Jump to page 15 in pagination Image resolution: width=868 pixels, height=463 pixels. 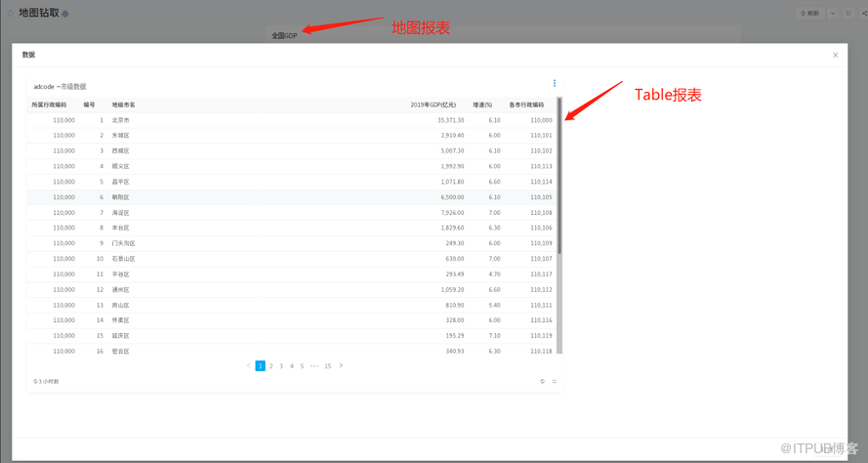[x=328, y=365]
